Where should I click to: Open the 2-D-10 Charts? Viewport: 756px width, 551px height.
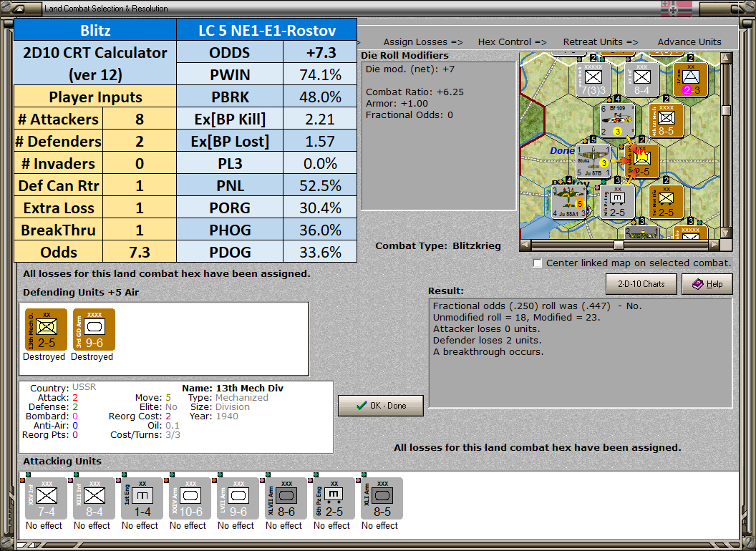pyautogui.click(x=641, y=284)
